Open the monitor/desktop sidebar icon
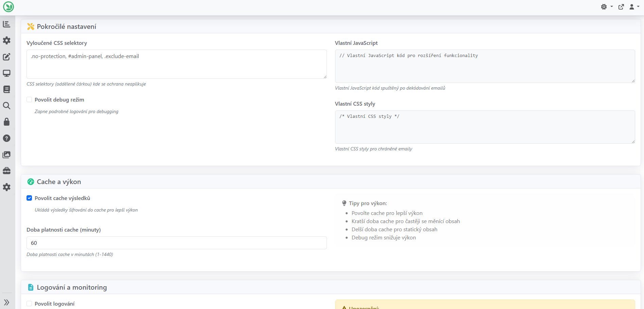Viewport: 644px width, 309px height. point(6,73)
